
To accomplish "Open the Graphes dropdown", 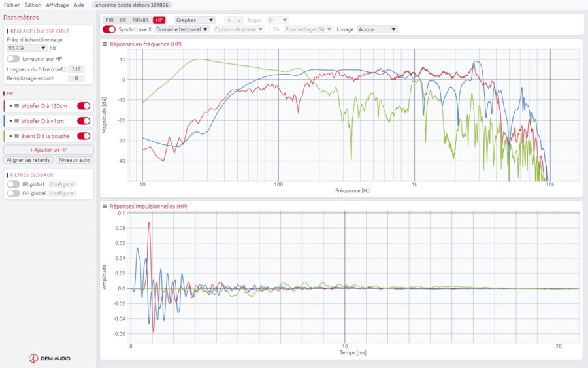I will point(195,20).
